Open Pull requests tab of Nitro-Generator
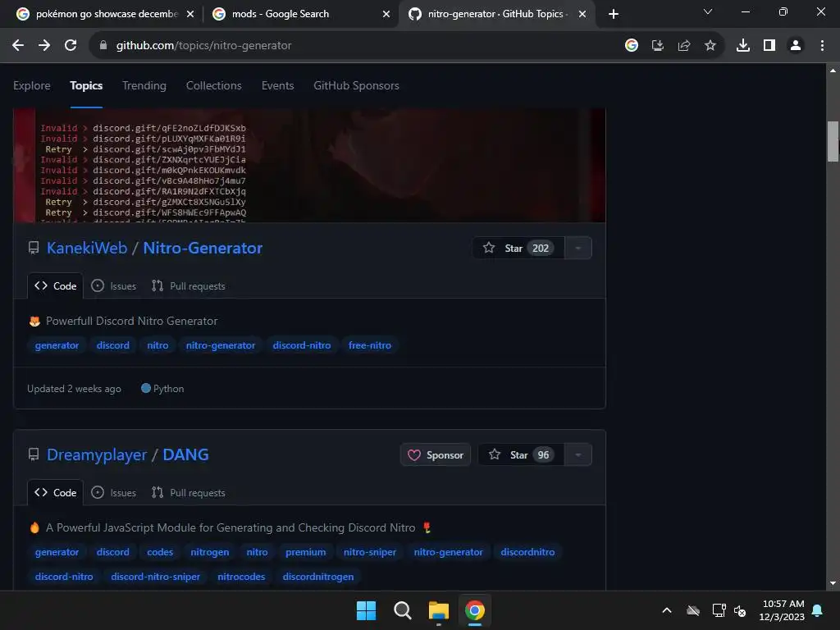840x630 pixels. pos(188,286)
